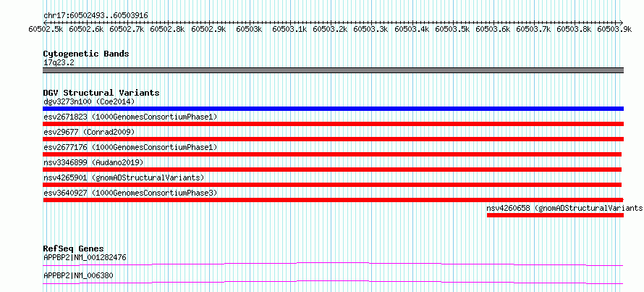Click the 60503k ruler tick label
644x292 pixels.
[250, 29]
